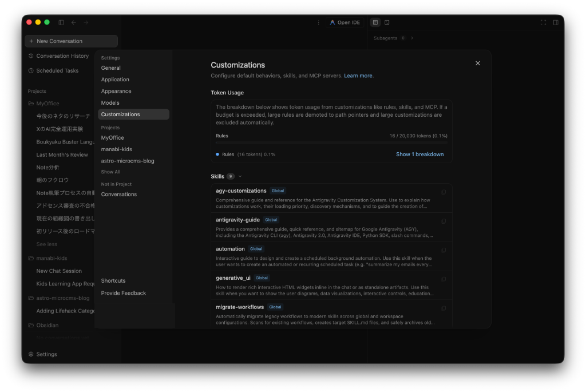Follow the Learn more link
Viewport: 586px width, 392px height.
click(358, 76)
